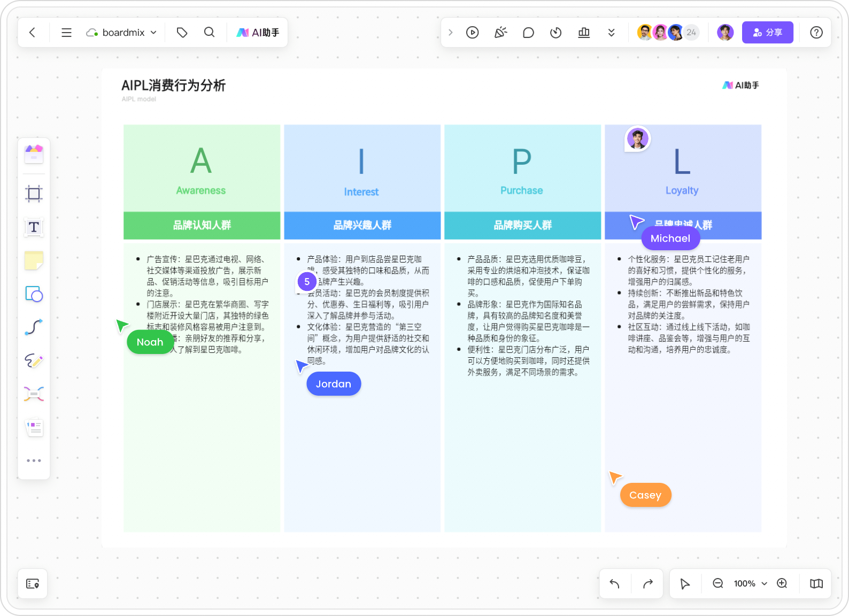Select the 便利性 bullet text
The image size is (849, 616).
pyautogui.click(x=529, y=361)
